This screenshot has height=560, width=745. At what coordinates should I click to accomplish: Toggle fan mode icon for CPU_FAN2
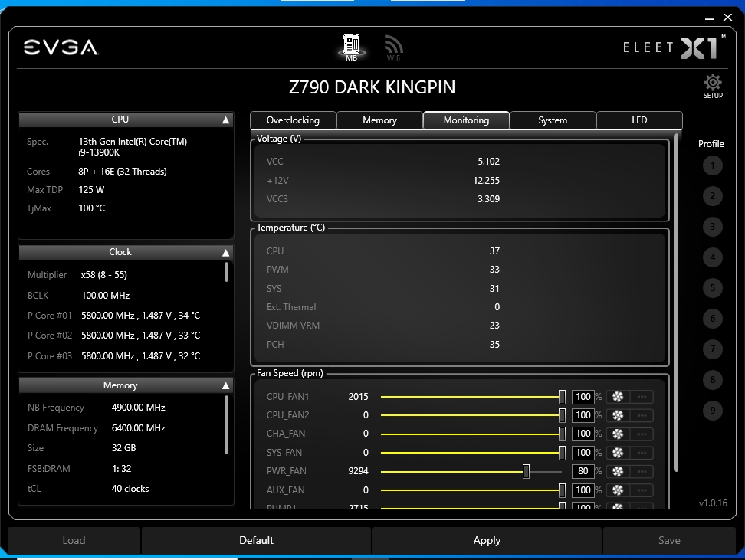pyautogui.click(x=618, y=415)
